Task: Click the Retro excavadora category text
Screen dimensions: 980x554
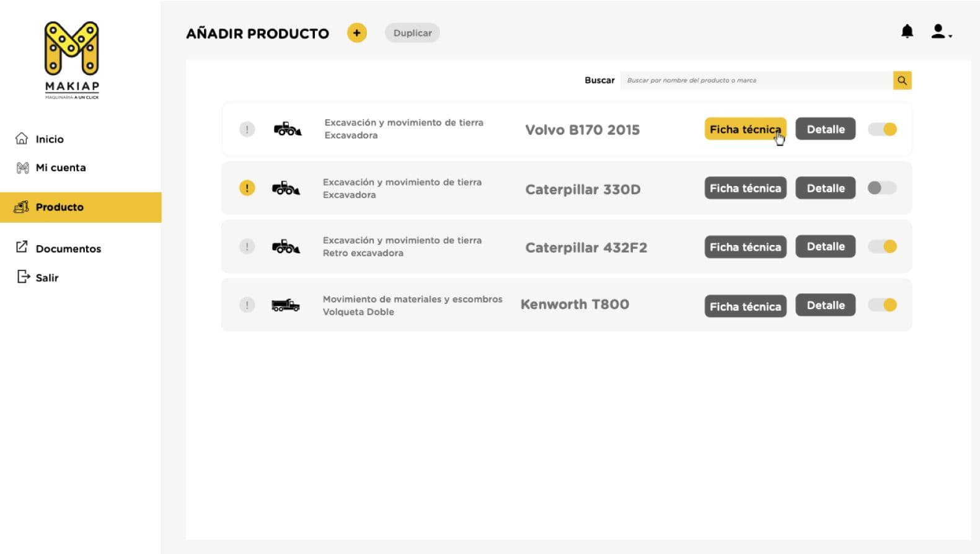Action: pyautogui.click(x=363, y=253)
